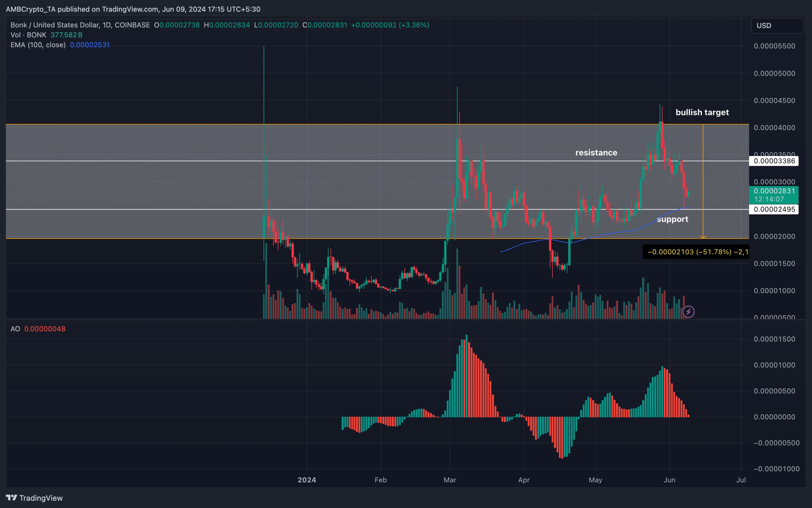Click the 'bullish target' annotation text

coord(702,112)
